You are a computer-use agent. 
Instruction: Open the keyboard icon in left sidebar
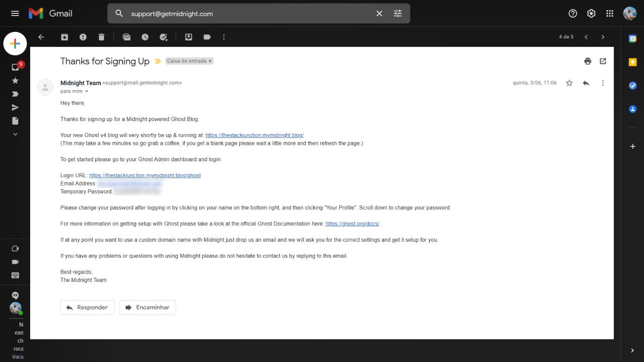click(15, 275)
